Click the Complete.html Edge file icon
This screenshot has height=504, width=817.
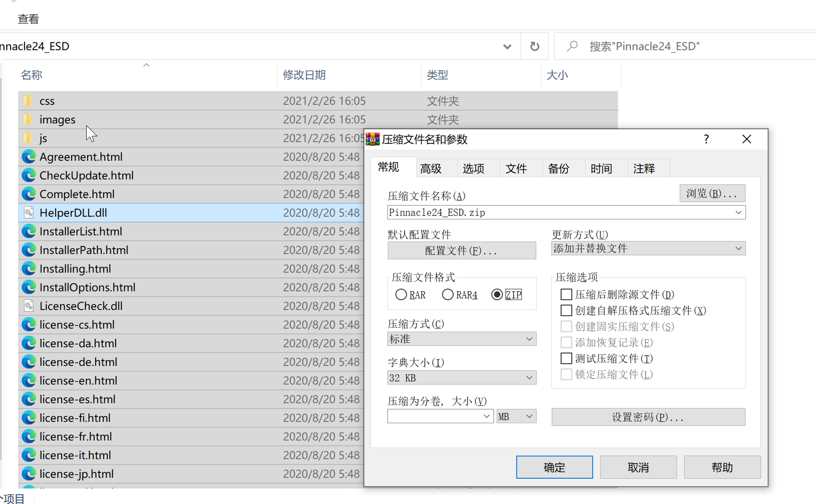click(x=29, y=194)
